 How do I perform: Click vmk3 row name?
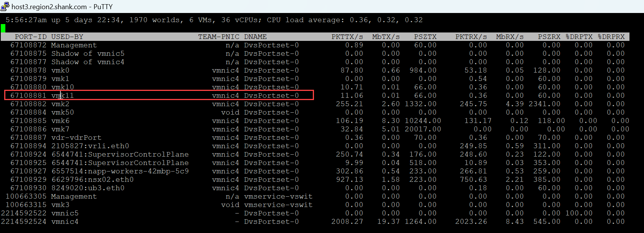(x=60, y=205)
